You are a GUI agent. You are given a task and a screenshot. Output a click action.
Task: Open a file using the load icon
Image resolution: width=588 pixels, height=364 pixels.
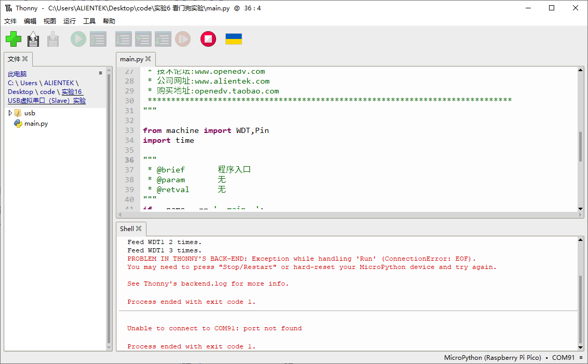[33, 39]
